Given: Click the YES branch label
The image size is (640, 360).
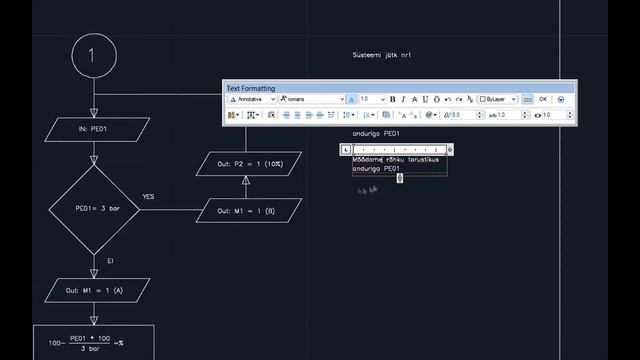Looking at the screenshot, I should tap(148, 197).
